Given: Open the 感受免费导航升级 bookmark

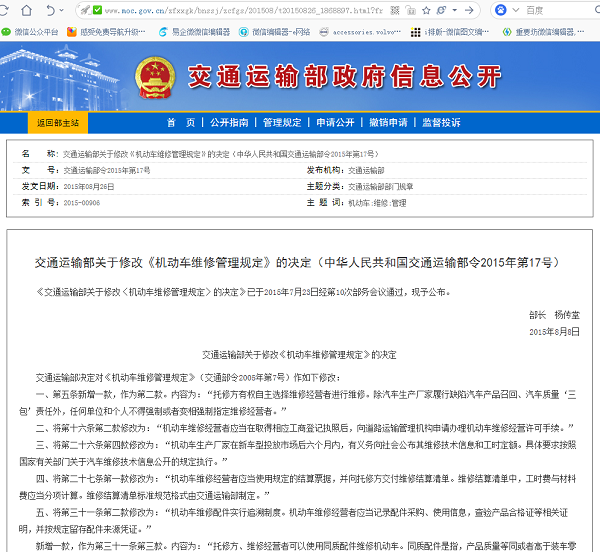Looking at the screenshot, I should click(x=106, y=32).
